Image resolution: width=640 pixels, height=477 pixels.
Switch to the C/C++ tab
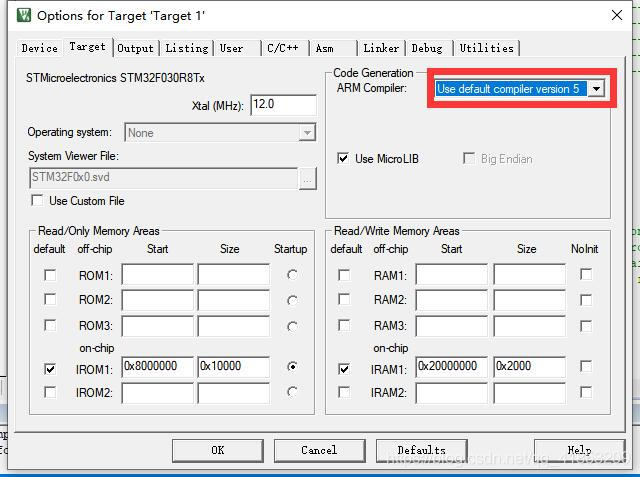point(284,48)
